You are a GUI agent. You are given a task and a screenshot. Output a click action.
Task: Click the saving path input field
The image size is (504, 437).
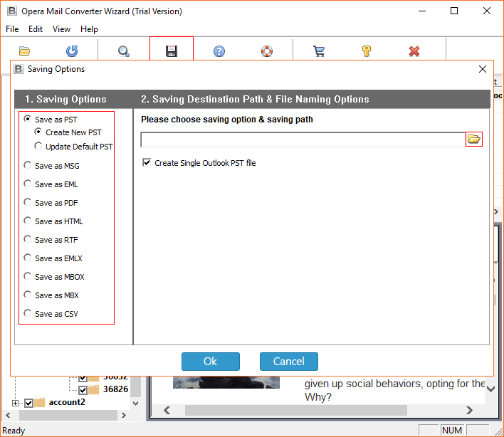[x=303, y=139]
